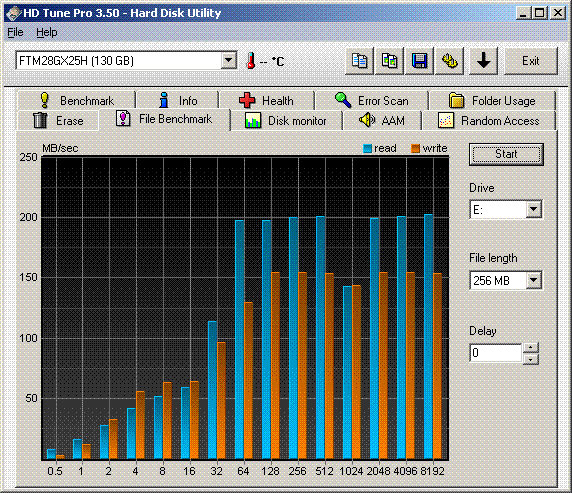Screen dimensions: 572x493
Task: Open the options gears icon
Action: point(449,61)
